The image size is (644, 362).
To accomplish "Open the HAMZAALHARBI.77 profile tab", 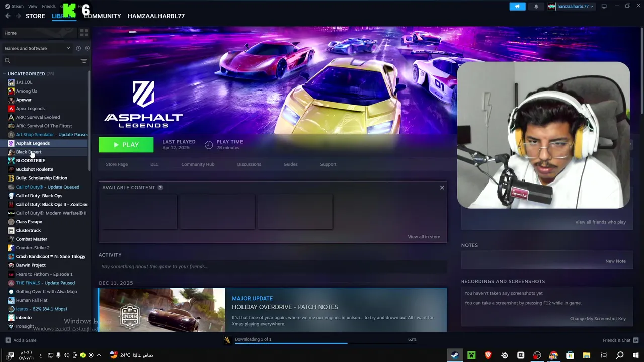I will [156, 16].
